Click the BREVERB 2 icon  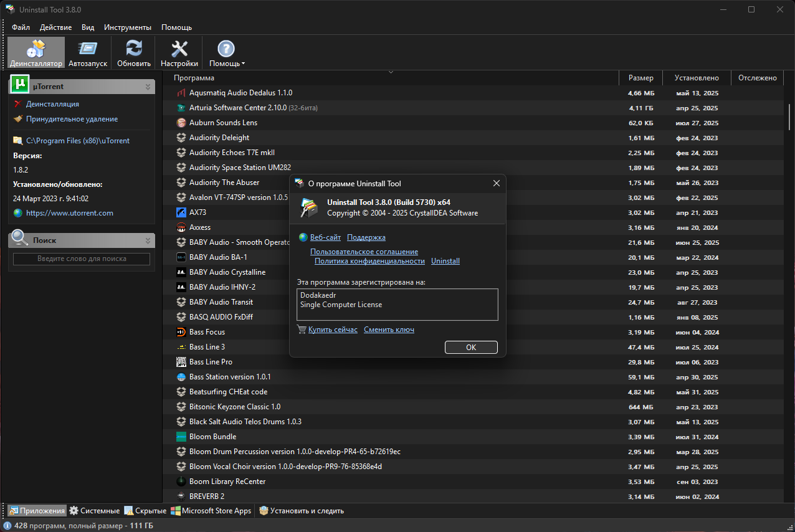click(x=181, y=496)
